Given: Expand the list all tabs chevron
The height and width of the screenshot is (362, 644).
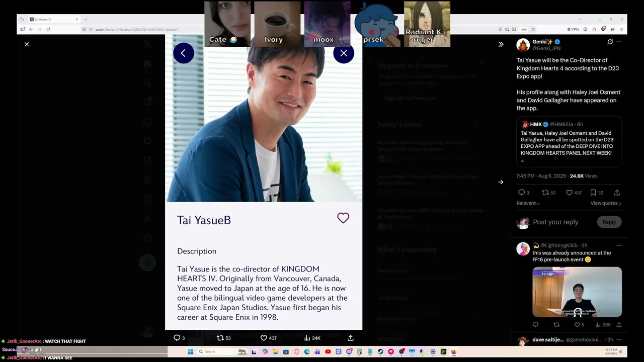Looking at the screenshot, I should pyautogui.click(x=580, y=20).
